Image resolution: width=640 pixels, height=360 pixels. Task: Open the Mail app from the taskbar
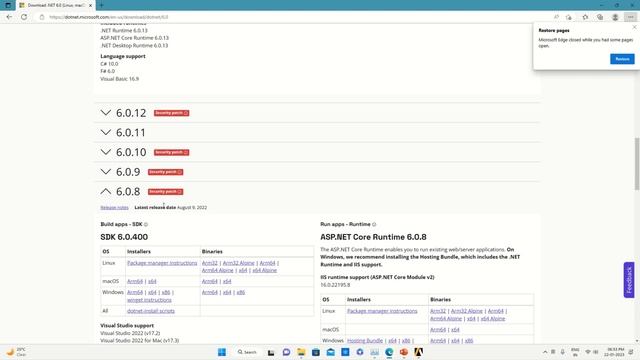(x=331, y=352)
